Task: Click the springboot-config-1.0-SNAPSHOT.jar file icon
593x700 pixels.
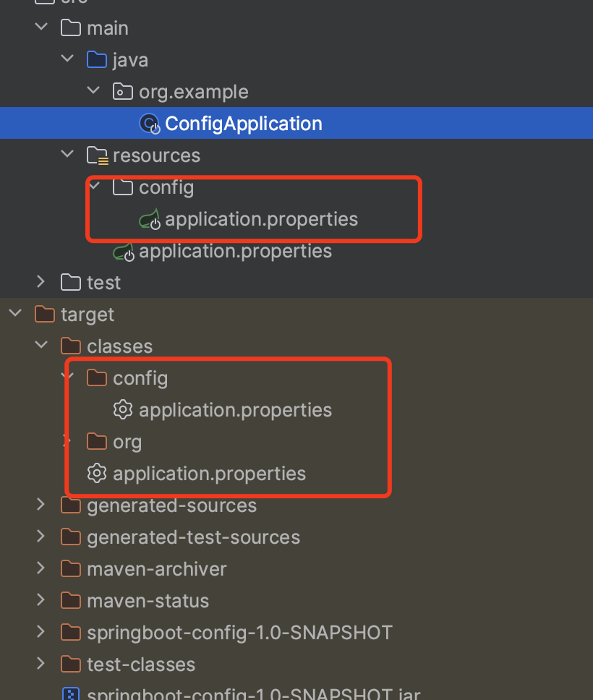Action: point(71,693)
